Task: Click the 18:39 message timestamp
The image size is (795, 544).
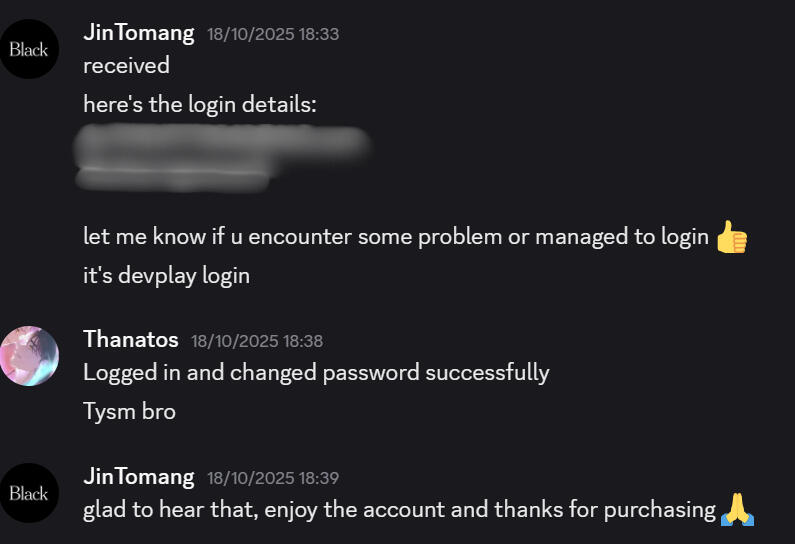Action: click(273, 478)
